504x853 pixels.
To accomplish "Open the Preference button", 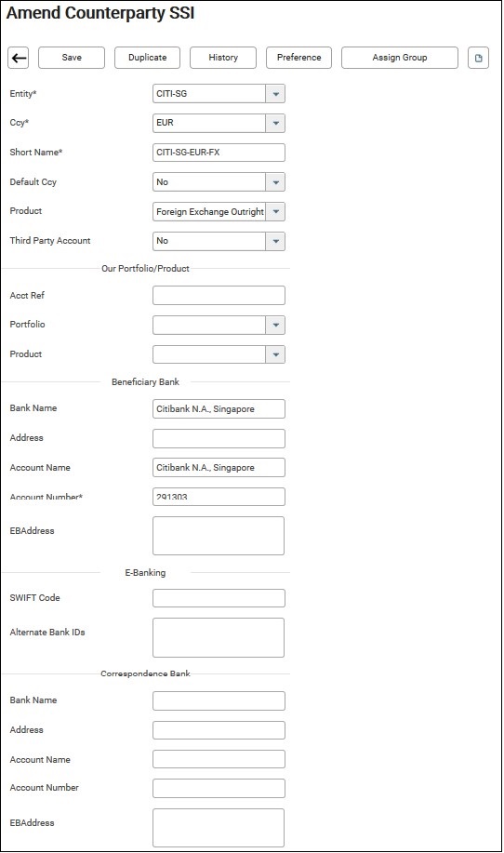I will coord(298,58).
